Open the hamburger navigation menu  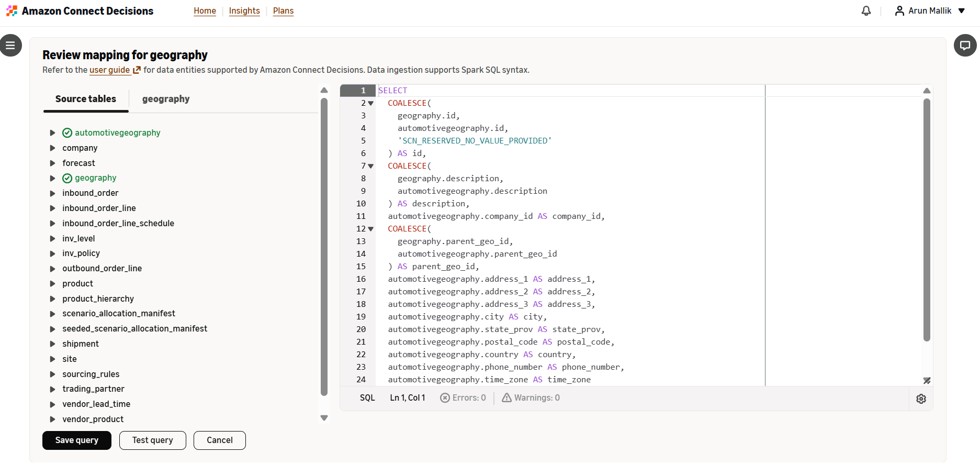10,46
